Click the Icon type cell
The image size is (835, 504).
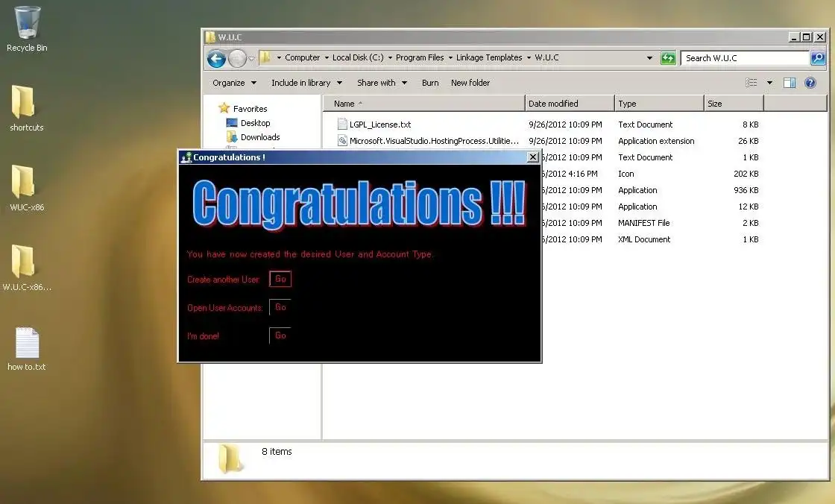pos(626,174)
